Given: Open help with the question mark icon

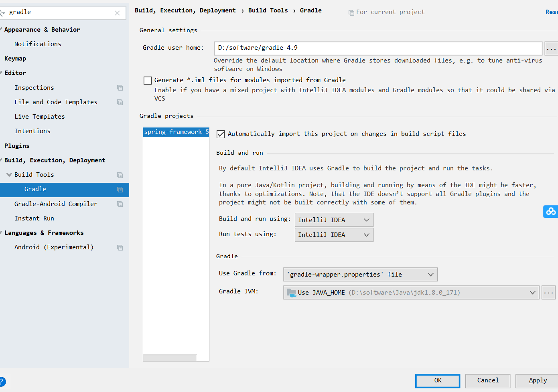Looking at the screenshot, I should (2, 382).
